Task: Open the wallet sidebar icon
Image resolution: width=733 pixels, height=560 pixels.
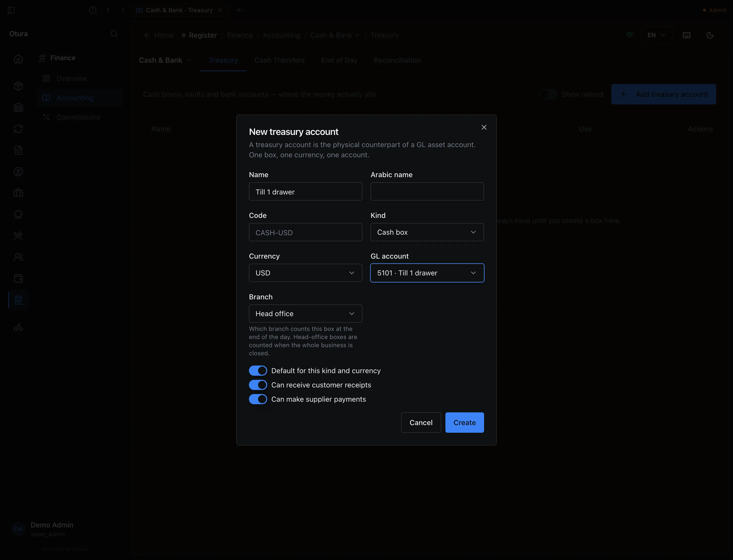Action: click(18, 279)
